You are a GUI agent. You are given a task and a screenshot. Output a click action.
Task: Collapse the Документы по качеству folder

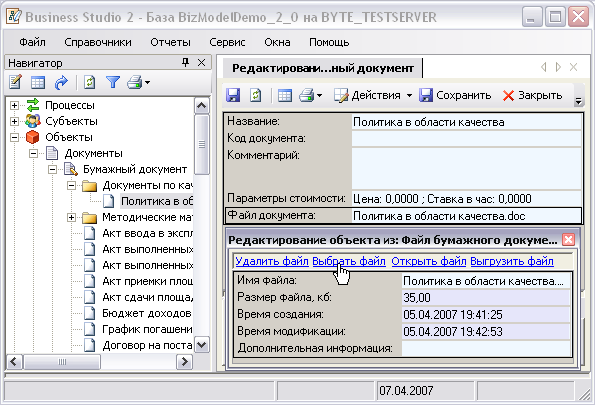point(71,186)
